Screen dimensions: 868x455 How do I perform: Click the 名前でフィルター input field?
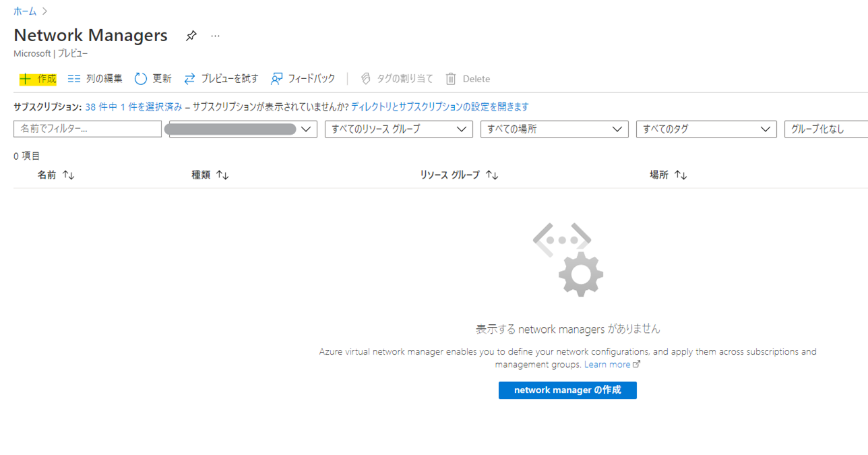[x=88, y=129]
